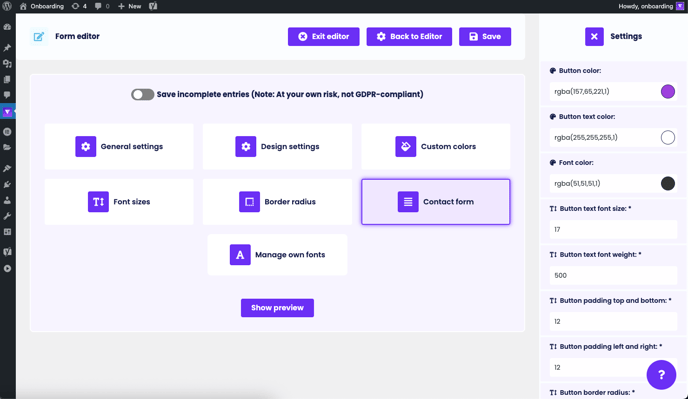Open Users in the WordPress sidebar
This screenshot has width=688, height=399.
(7, 200)
